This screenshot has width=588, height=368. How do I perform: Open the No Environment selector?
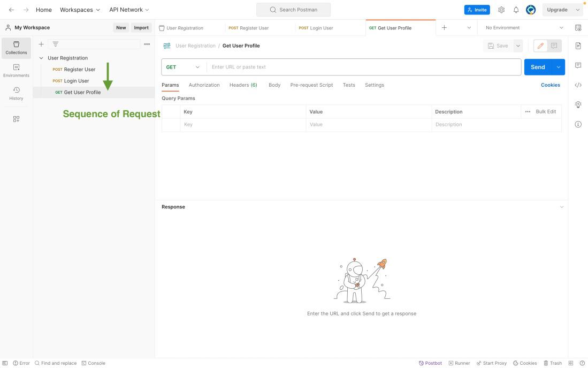[x=524, y=28]
